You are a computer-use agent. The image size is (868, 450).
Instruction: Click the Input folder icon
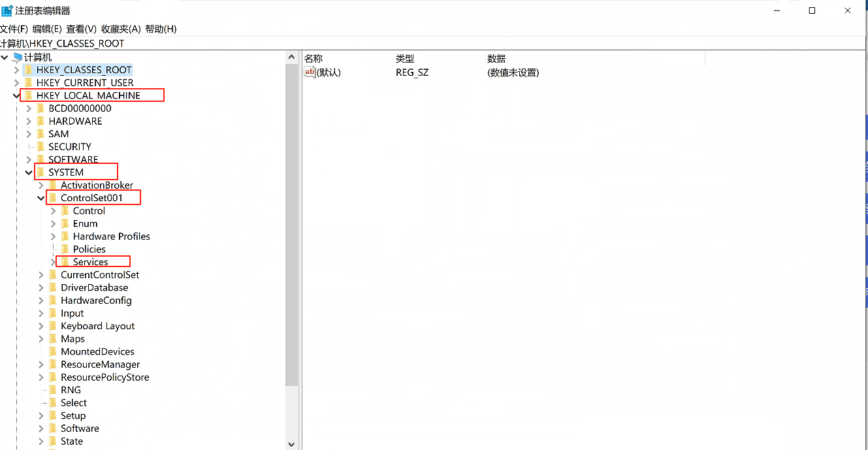[53, 313]
